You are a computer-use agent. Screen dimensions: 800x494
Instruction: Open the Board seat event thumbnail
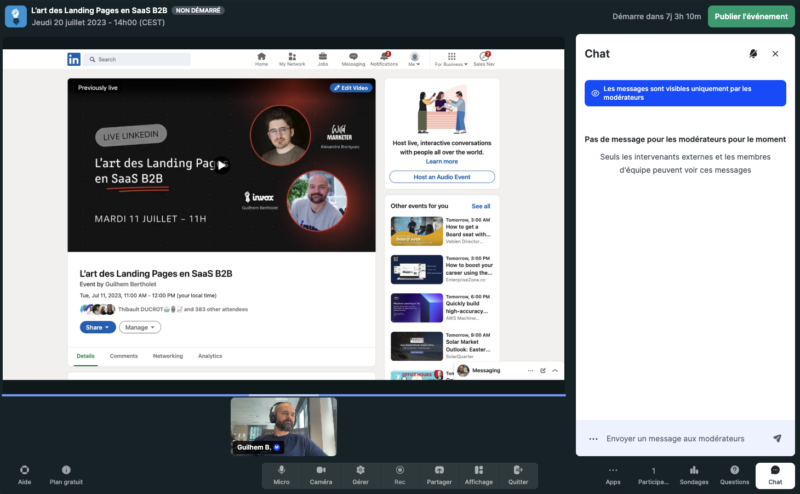pos(417,231)
